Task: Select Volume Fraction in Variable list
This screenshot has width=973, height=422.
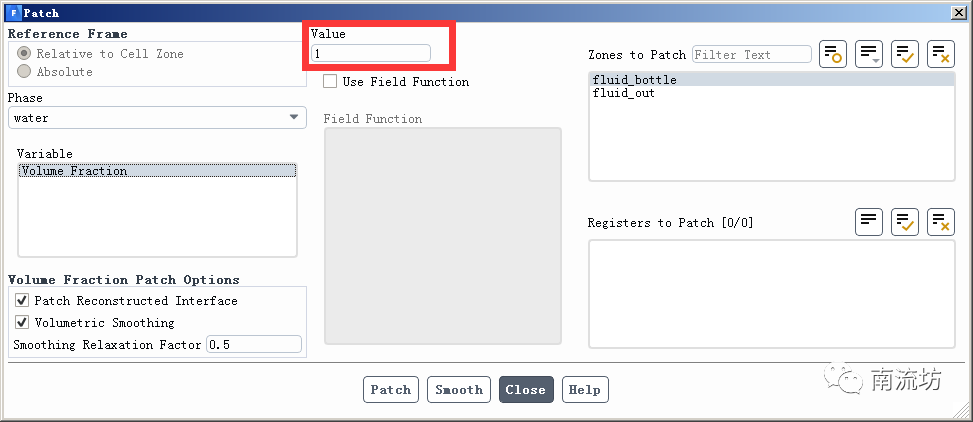Action: click(74, 171)
